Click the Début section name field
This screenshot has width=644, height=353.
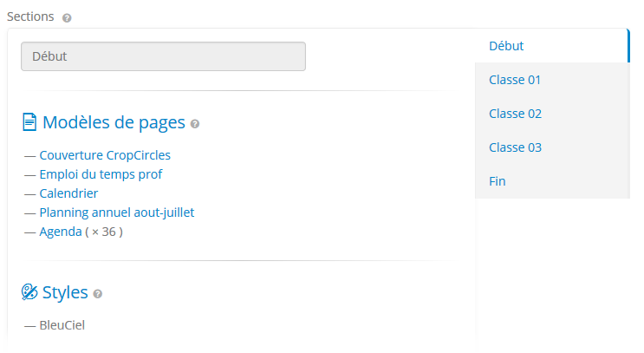[164, 56]
